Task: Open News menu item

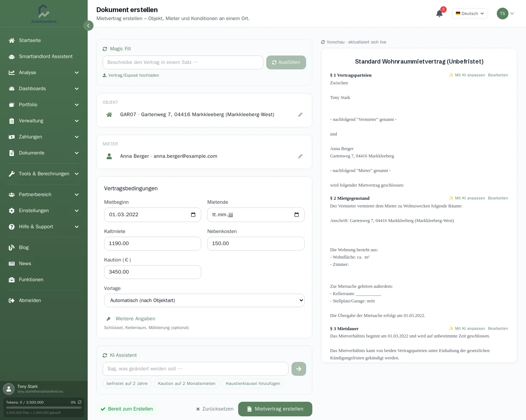Action: [44, 264]
